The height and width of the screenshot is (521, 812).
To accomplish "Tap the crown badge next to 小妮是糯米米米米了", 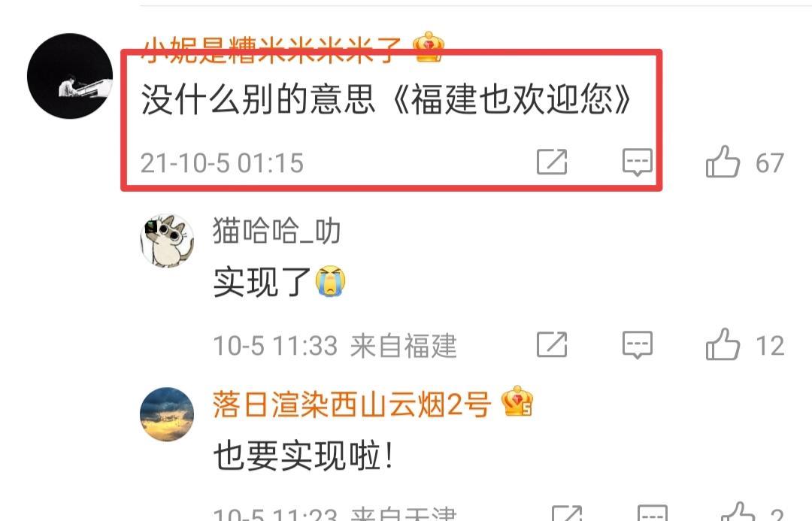I will coord(429,47).
